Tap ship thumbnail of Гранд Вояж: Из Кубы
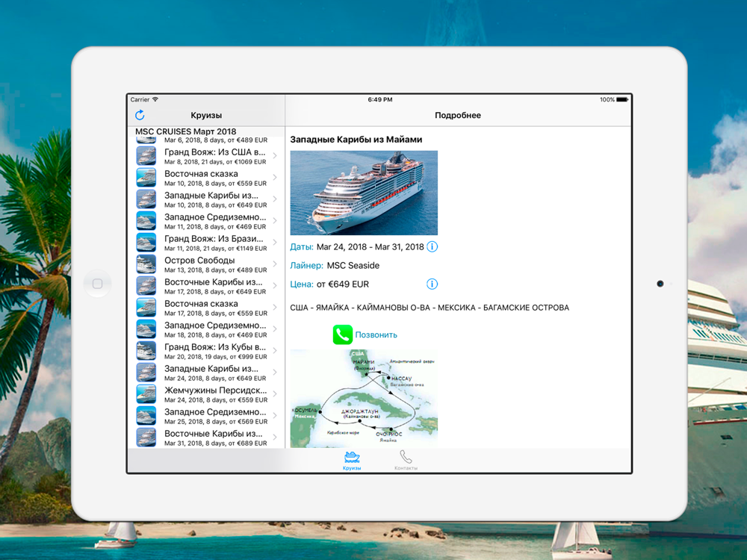Viewport: 747px width, 560px height. pos(146,351)
